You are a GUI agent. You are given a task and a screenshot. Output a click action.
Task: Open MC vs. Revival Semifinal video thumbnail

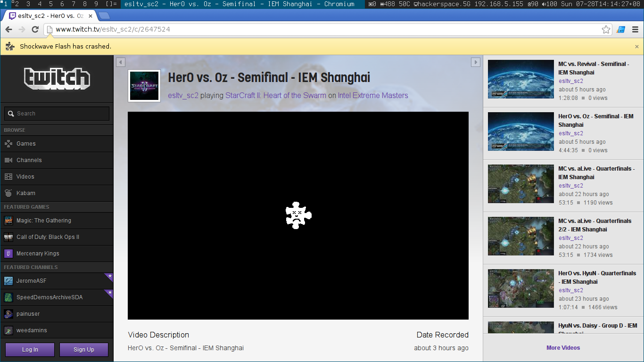(521, 79)
